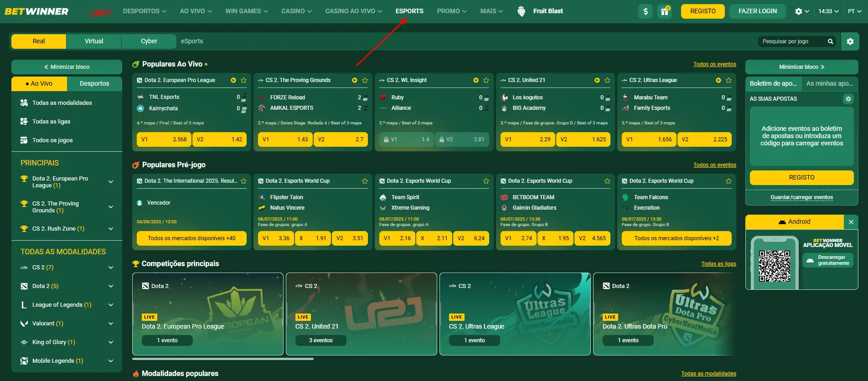The width and height of the screenshot is (868, 381).
Task: Click Minimizar bloco on left sidebar
Action: pos(67,67)
